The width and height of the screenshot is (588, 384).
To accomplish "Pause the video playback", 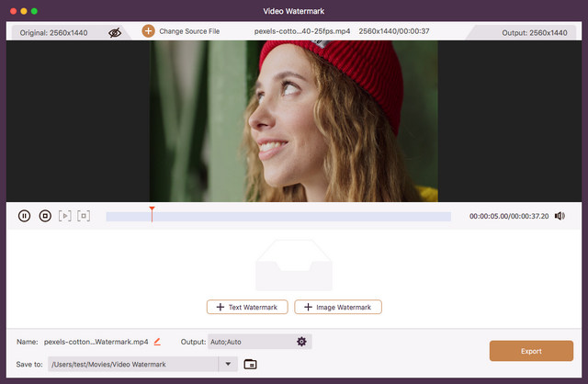I will pyautogui.click(x=24, y=216).
